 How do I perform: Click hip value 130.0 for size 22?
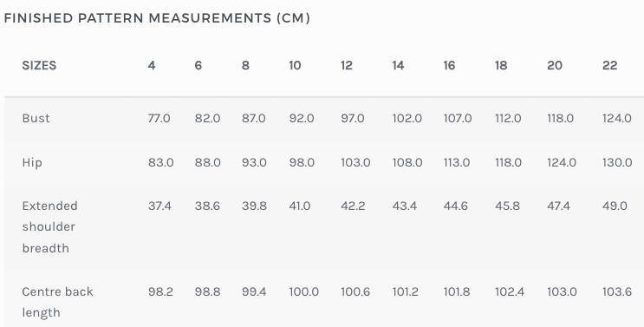tap(617, 163)
